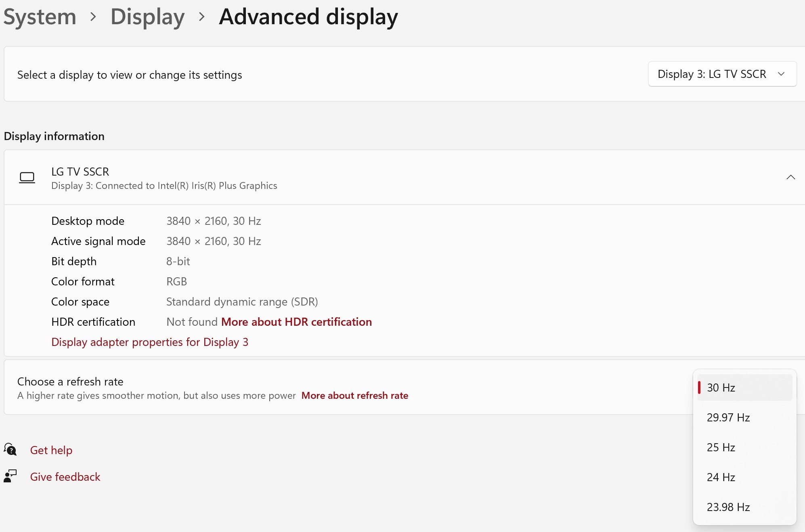Open Display adapter properties for Display 3
The width and height of the screenshot is (805, 532).
tap(149, 342)
